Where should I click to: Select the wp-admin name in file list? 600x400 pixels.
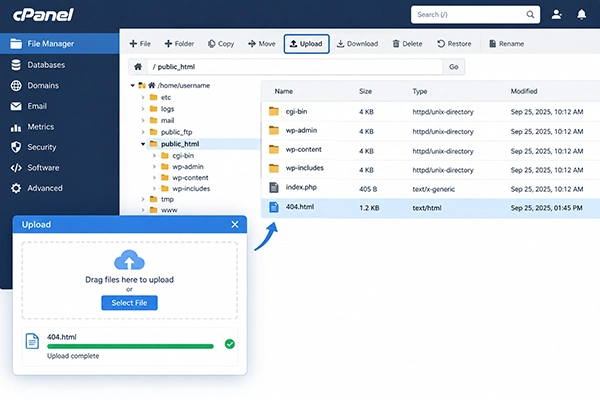(301, 130)
